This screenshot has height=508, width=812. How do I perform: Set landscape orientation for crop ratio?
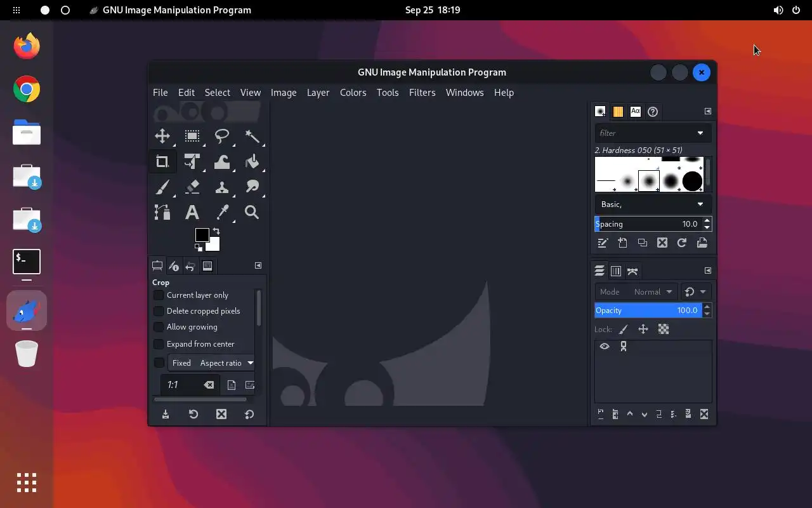250,385
